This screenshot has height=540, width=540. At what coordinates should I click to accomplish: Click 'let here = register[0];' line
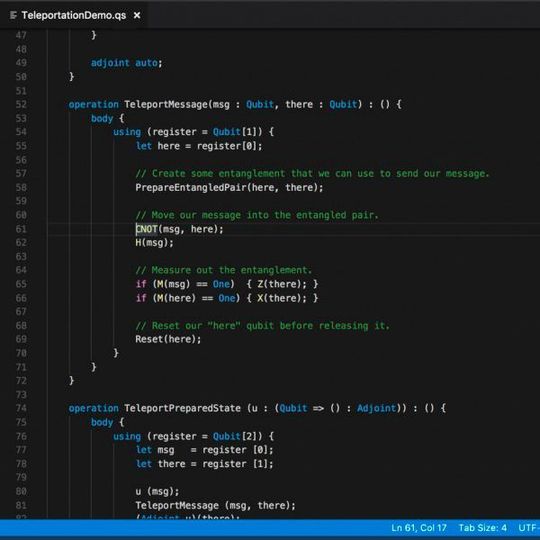coord(199,146)
